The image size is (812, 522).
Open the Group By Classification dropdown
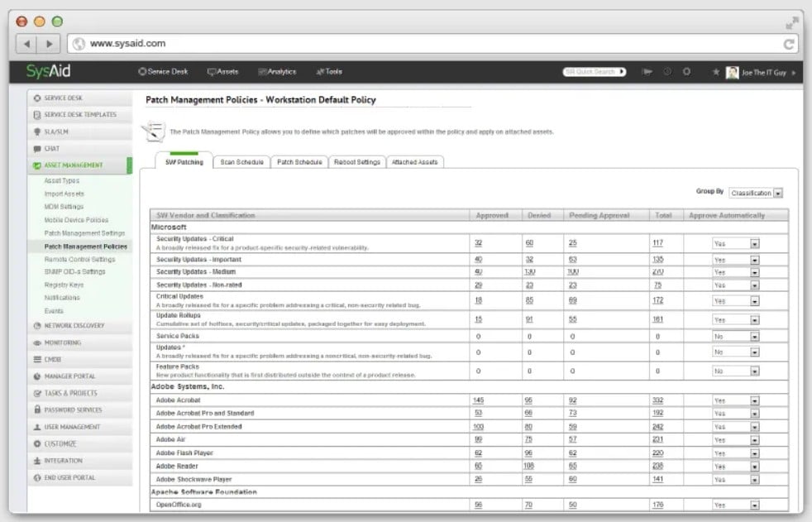click(756, 193)
